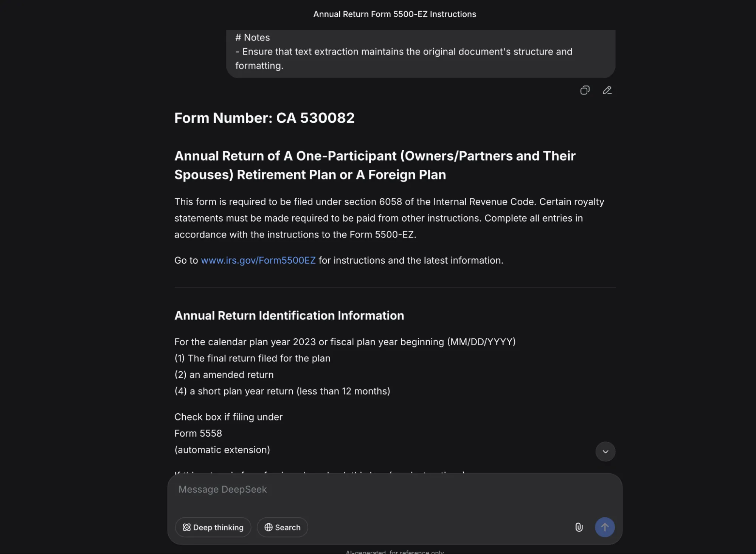
Task: Open the www.irs.gov/Form5500EZ link
Action: pos(258,260)
